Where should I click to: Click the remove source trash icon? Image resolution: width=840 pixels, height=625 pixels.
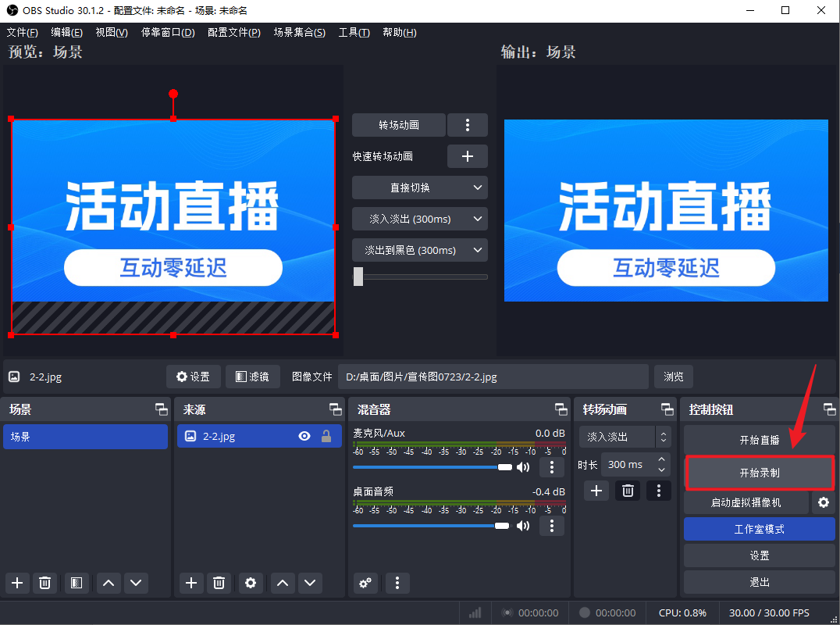219,583
